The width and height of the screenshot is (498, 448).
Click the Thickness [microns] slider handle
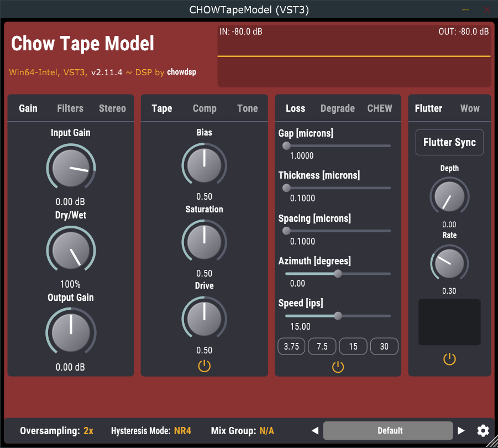(x=286, y=188)
